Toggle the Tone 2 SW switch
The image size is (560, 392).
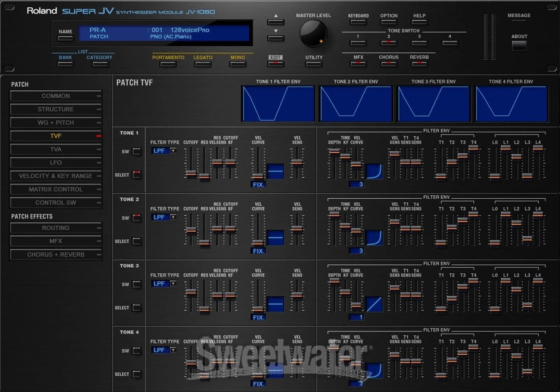[137, 218]
